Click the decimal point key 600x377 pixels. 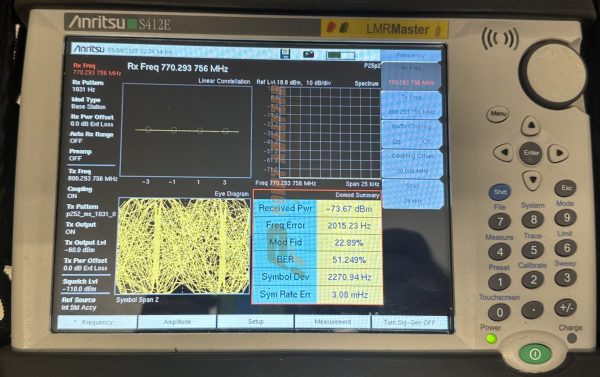click(533, 310)
